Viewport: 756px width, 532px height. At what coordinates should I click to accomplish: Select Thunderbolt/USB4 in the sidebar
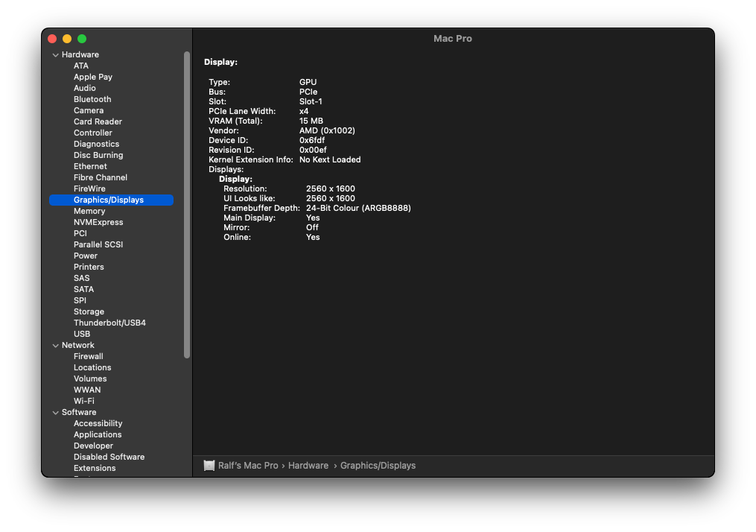[x=109, y=323]
